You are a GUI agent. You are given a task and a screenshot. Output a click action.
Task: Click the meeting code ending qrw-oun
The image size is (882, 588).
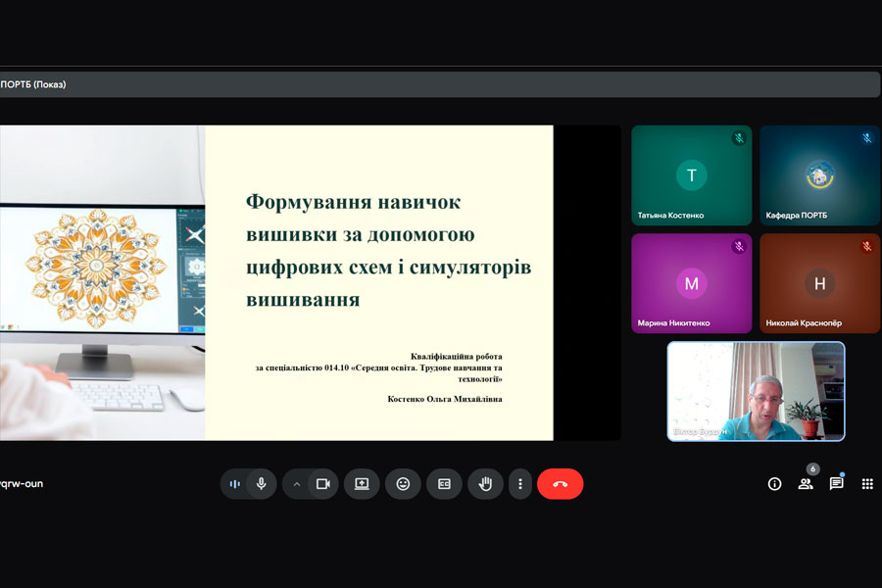pyautogui.click(x=22, y=484)
